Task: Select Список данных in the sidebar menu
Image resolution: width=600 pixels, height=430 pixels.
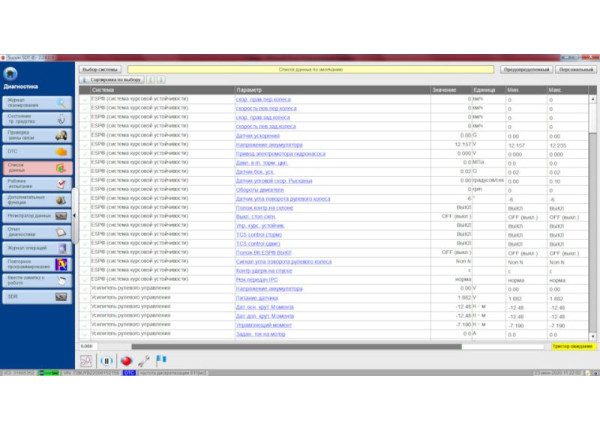Action: click(36, 167)
